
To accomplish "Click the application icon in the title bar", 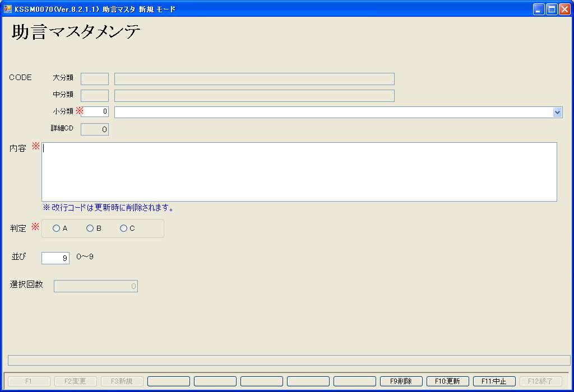I will 8,9.
